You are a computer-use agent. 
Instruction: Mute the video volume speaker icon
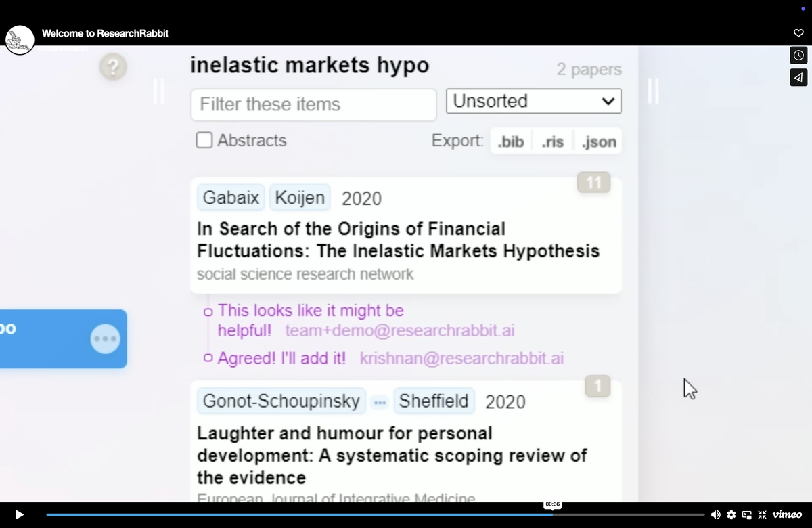[x=716, y=515]
